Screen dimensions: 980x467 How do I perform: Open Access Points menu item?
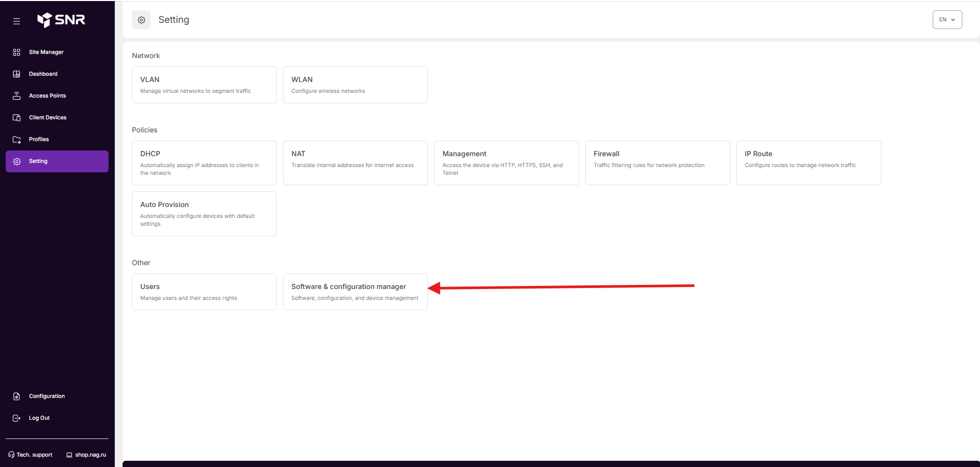[x=57, y=96]
